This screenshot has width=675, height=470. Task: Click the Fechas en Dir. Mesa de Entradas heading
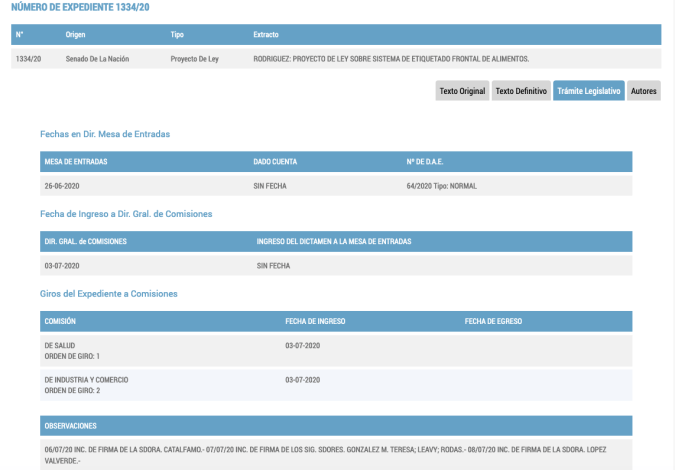tap(105, 134)
